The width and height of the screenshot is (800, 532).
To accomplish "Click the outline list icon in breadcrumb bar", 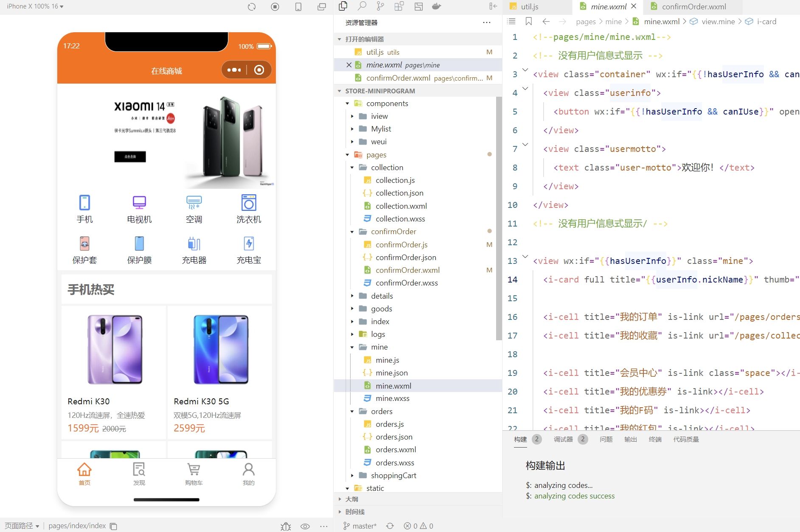I will pos(511,21).
